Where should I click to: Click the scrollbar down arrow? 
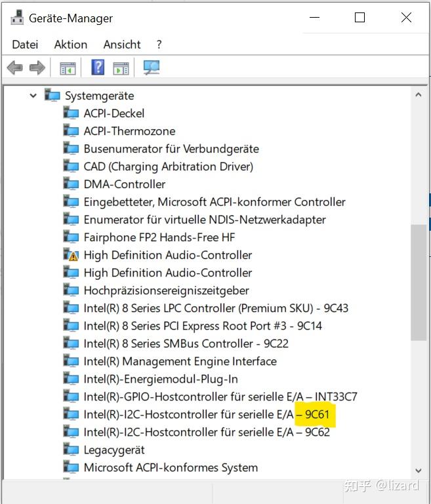pyautogui.click(x=419, y=471)
